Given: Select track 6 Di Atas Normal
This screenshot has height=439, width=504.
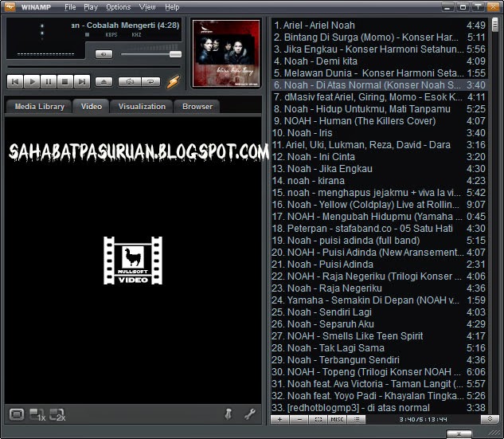Looking at the screenshot, I should point(380,85).
